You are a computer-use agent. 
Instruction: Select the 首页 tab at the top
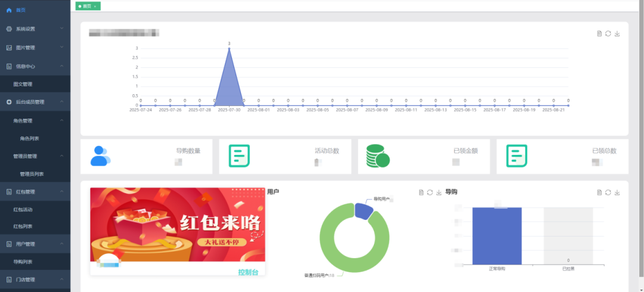click(x=86, y=6)
